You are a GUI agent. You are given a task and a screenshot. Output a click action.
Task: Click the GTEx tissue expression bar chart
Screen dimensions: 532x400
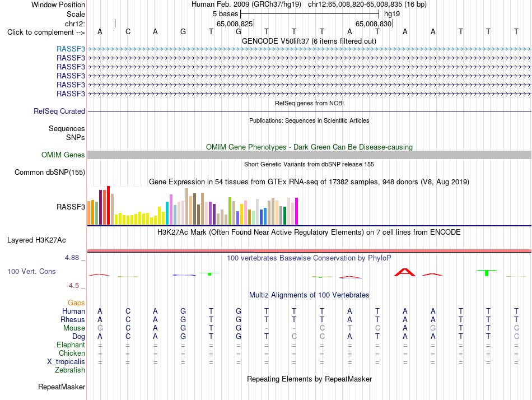point(193,206)
